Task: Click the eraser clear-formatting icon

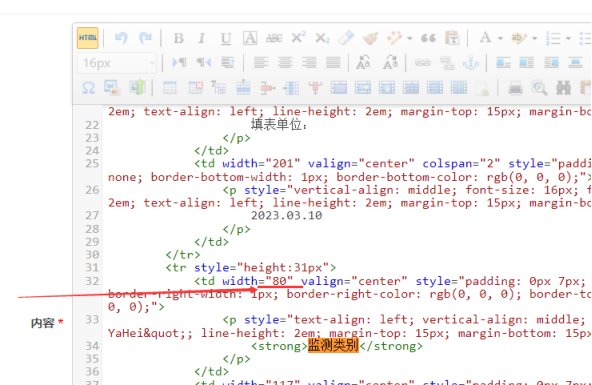Action: point(346,38)
